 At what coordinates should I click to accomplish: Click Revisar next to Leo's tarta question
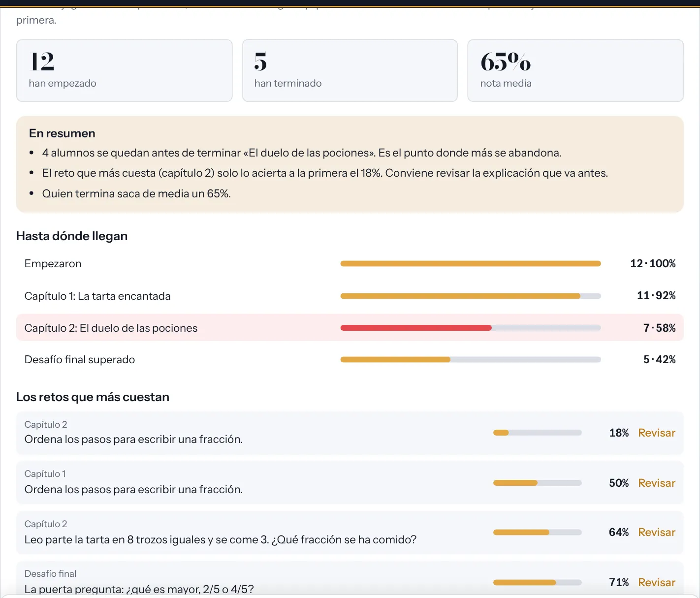click(x=657, y=532)
